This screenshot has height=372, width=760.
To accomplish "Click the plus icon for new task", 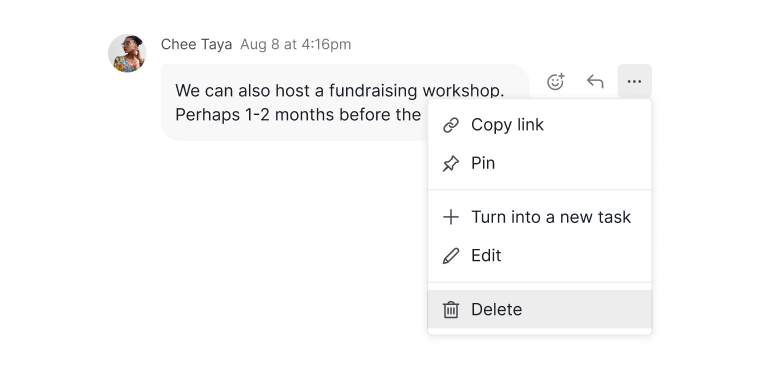I will 451,217.
